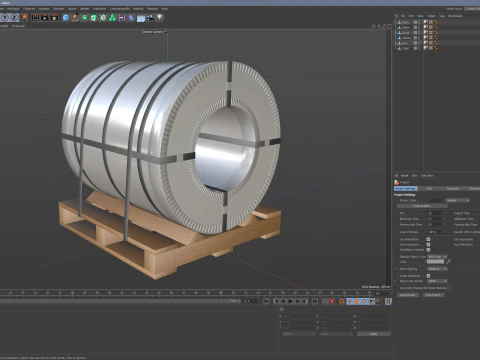Toggle the Use Animation checkbox
This screenshot has height=360, width=480.
pos(428,239)
